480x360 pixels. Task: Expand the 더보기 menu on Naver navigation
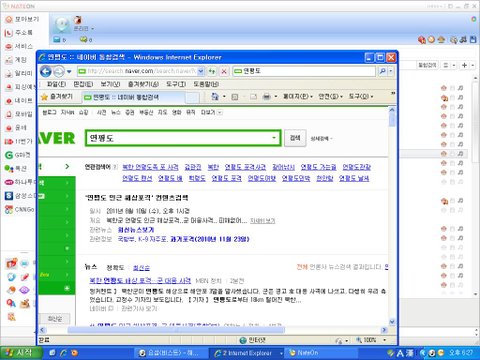click(211, 113)
